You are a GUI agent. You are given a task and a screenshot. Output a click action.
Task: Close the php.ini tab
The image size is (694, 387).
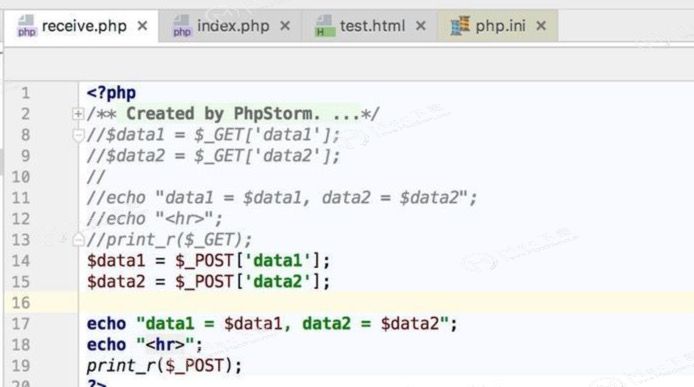coord(540,26)
